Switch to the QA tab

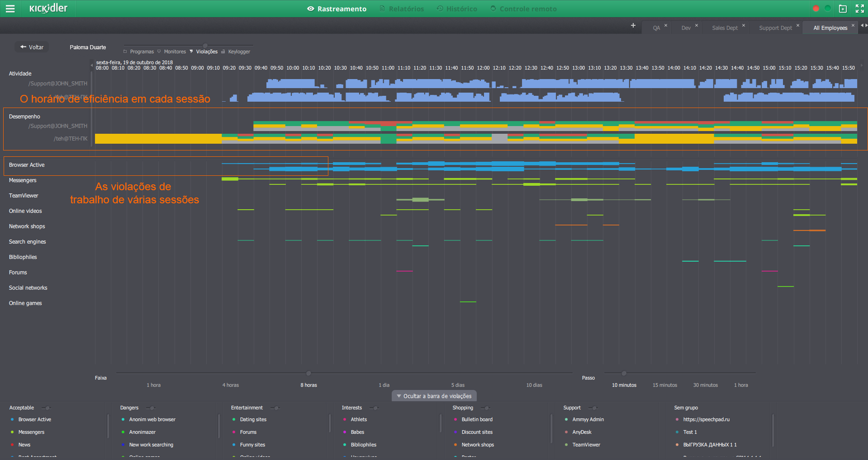656,28
